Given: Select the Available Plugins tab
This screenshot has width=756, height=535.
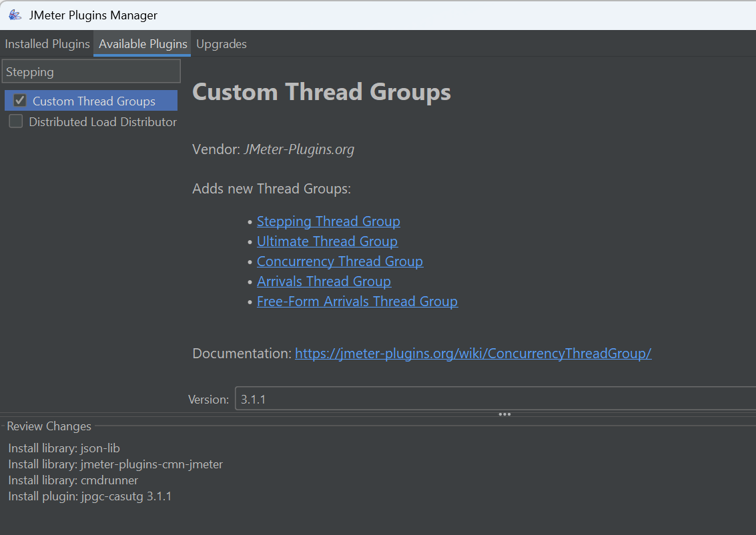Looking at the screenshot, I should point(143,44).
